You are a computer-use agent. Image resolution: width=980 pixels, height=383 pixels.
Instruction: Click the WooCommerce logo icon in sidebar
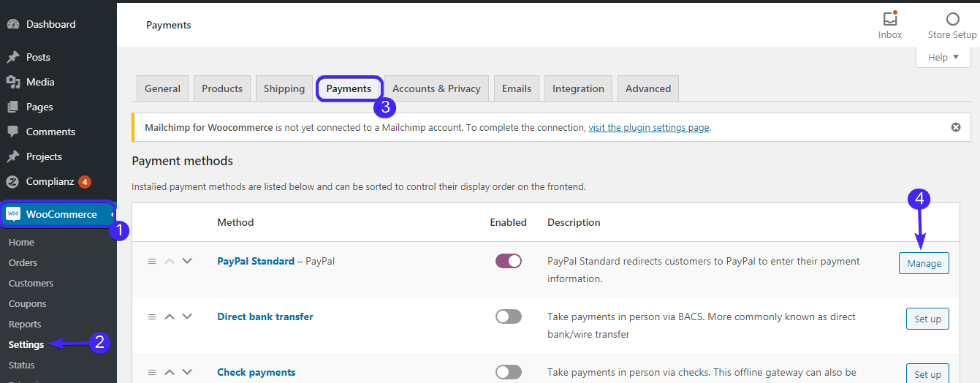click(13, 214)
